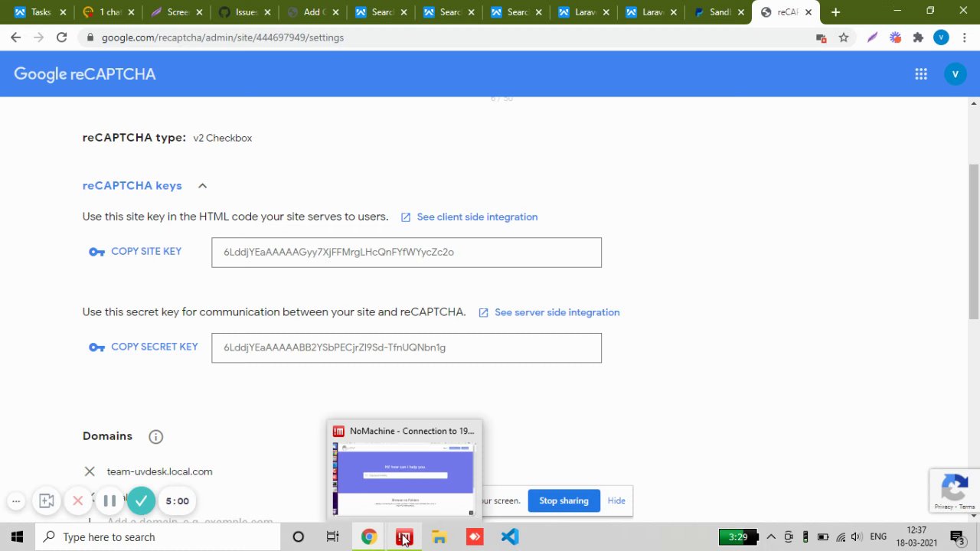Image resolution: width=980 pixels, height=551 pixels.
Task: Remove team-uvdesk.local.com domain with X
Action: pyautogui.click(x=90, y=471)
